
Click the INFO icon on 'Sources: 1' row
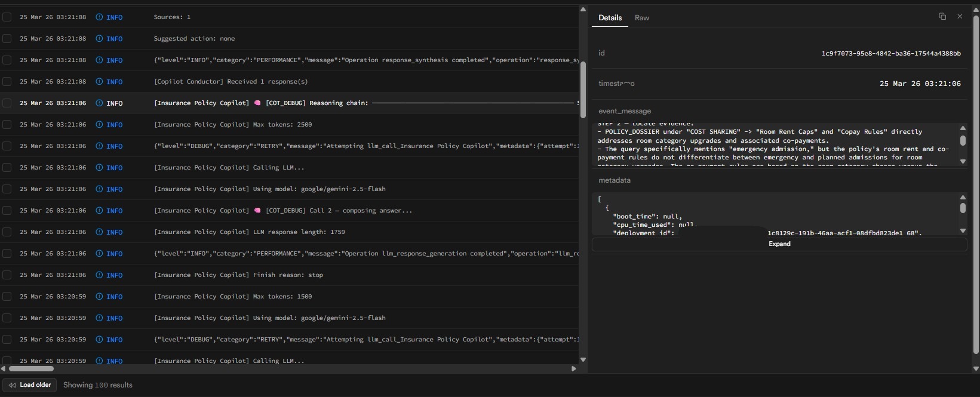click(99, 17)
